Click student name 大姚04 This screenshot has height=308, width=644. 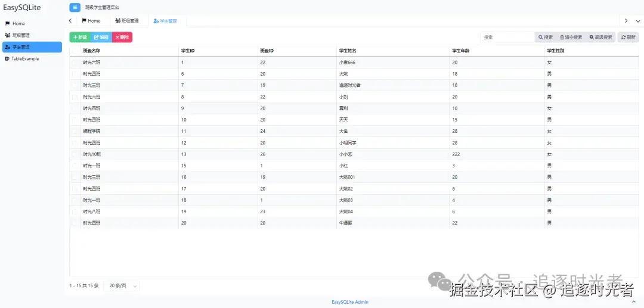pyautogui.click(x=346, y=211)
